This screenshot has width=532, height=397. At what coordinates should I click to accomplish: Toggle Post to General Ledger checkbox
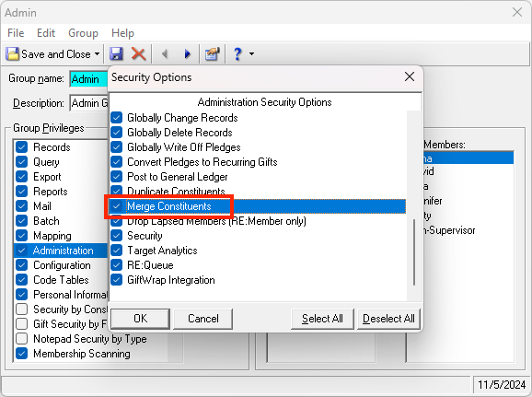point(116,177)
